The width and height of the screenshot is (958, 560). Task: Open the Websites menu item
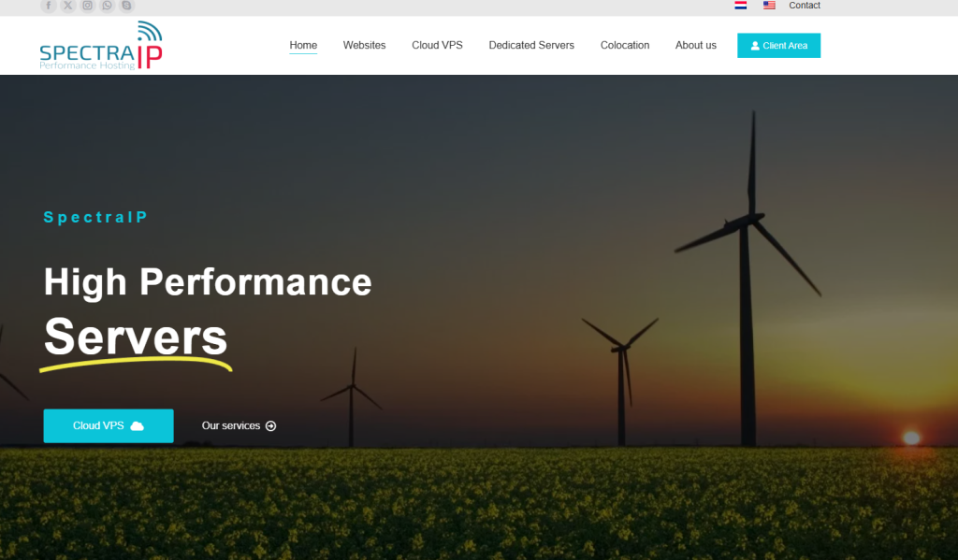(x=364, y=45)
